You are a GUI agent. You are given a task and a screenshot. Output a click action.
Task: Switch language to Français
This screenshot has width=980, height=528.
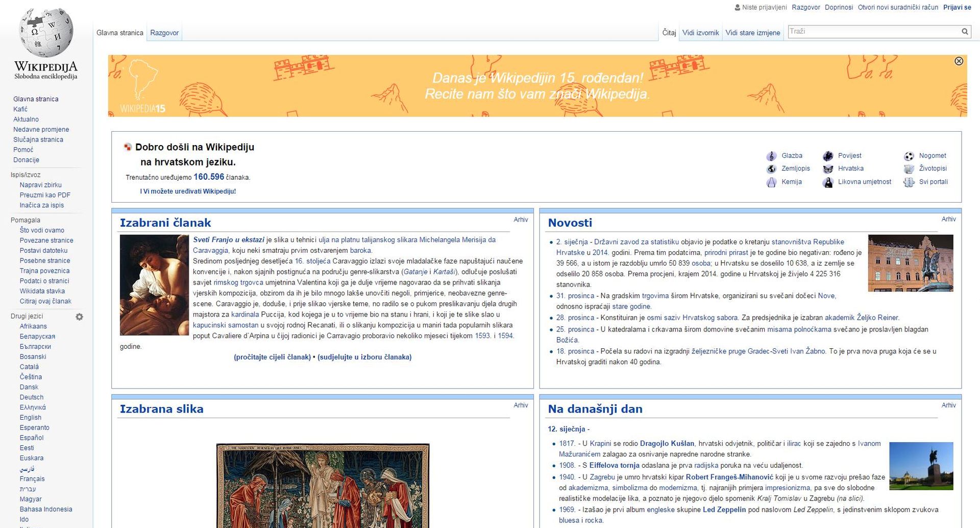tap(32, 479)
